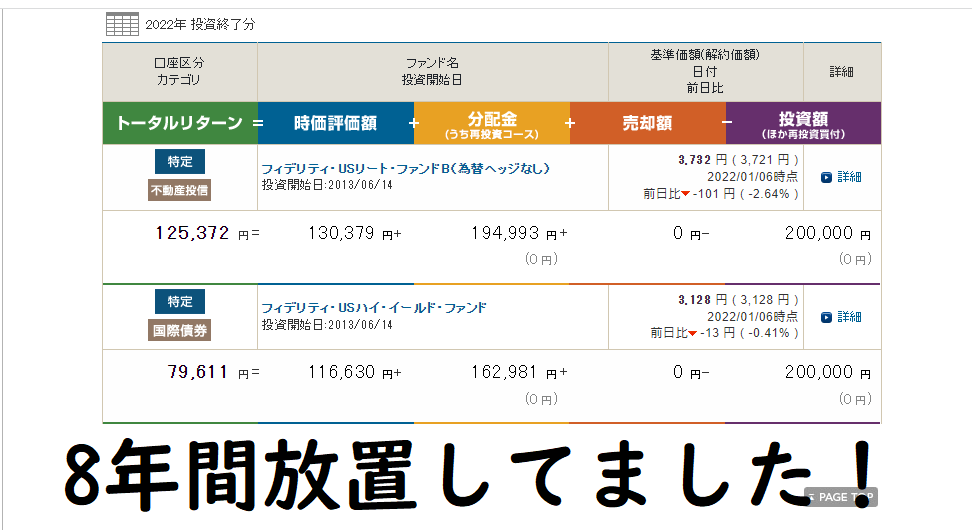972x530 pixels.
Task: Click the 3,128 円 base price
Action: pyautogui.click(x=702, y=300)
